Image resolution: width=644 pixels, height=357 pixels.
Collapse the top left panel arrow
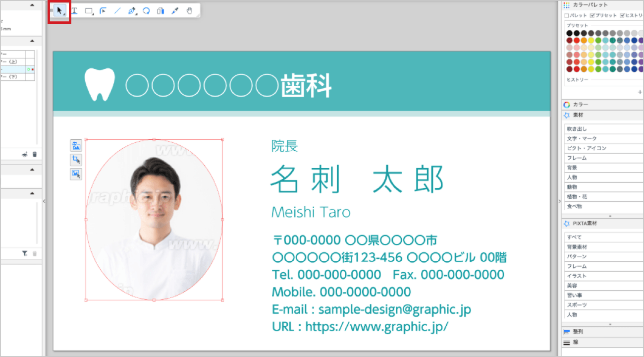click(x=32, y=5)
